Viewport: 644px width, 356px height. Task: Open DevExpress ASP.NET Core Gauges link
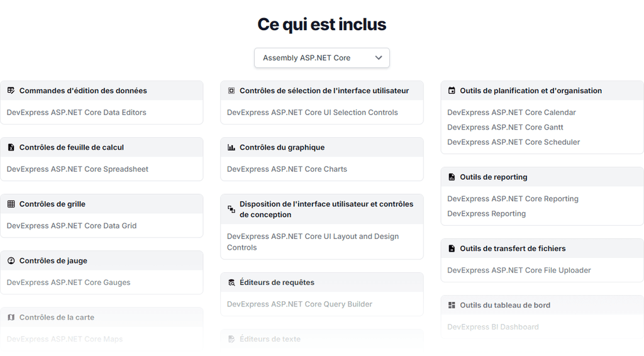point(68,282)
